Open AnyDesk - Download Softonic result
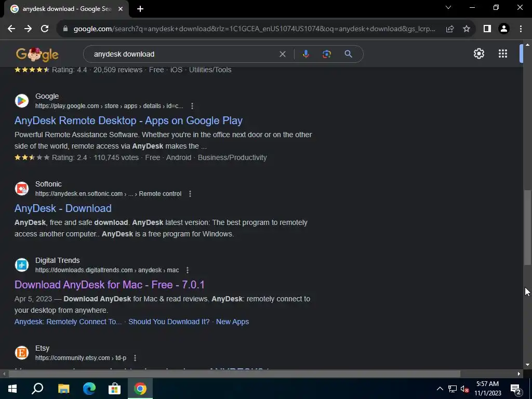This screenshot has width=532, height=399. pyautogui.click(x=63, y=208)
